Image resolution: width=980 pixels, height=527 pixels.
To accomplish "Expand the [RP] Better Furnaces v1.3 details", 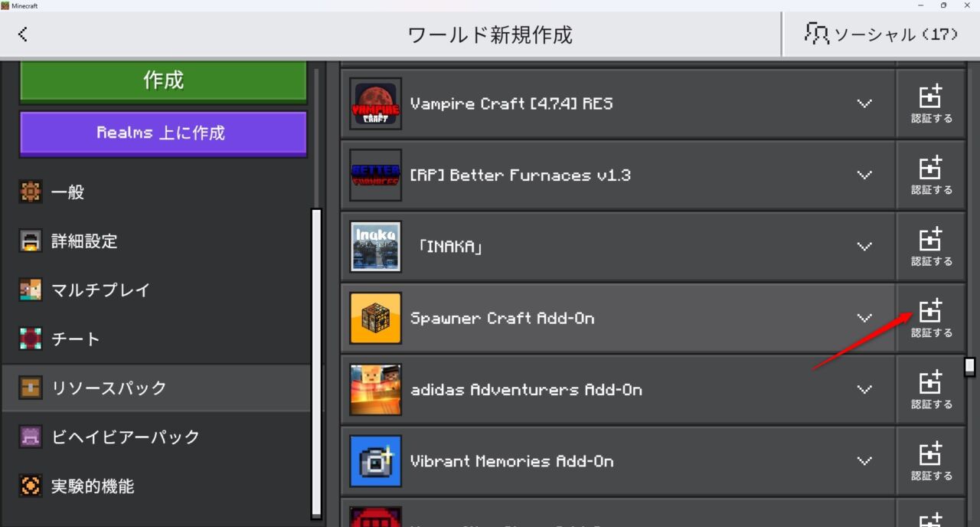I will pyautogui.click(x=864, y=175).
